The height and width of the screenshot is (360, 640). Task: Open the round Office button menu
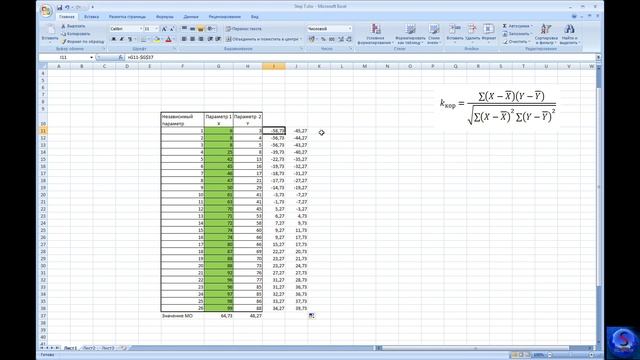coord(47,10)
